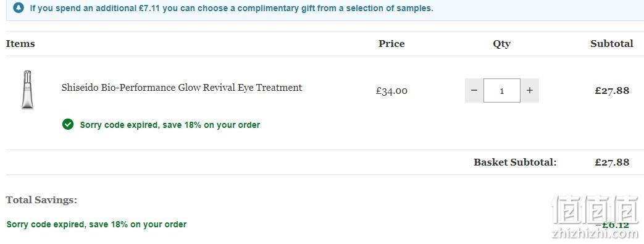
Task: Click the item's save 18% discount message
Action: coord(170,125)
